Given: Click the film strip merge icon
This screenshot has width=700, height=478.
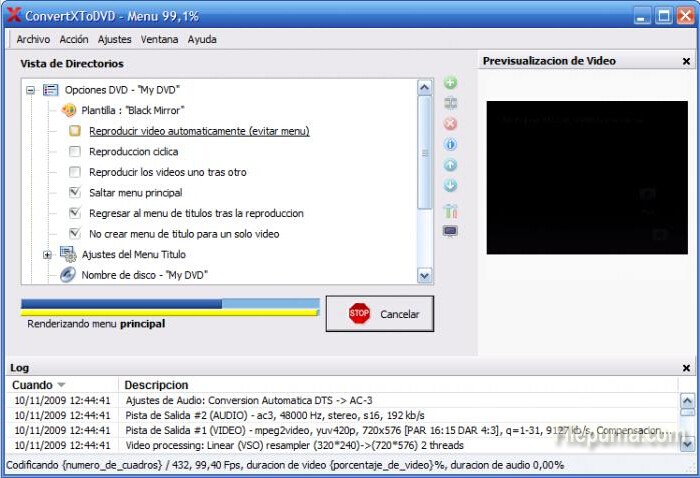Looking at the screenshot, I should [x=450, y=103].
